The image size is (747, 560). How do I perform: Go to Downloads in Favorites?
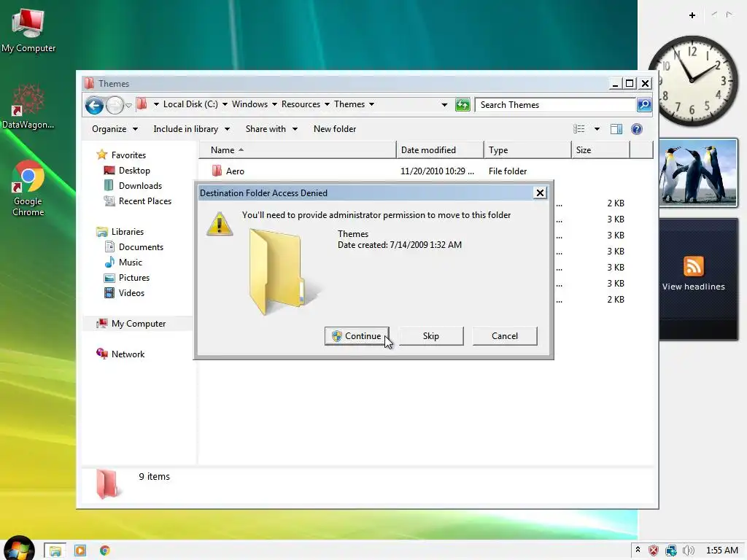tap(133, 186)
